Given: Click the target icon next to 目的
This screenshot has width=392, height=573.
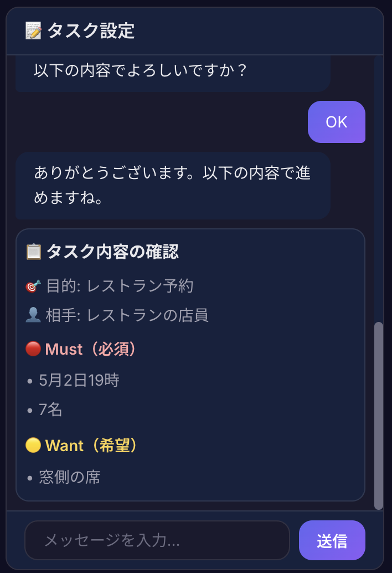Looking at the screenshot, I should 34,286.
